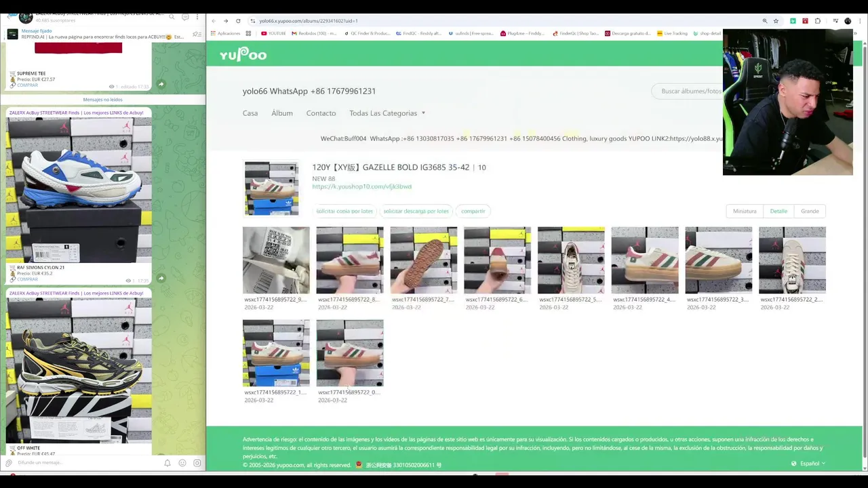
Task: Attach a file with the paperclip icon
Action: 9,463
